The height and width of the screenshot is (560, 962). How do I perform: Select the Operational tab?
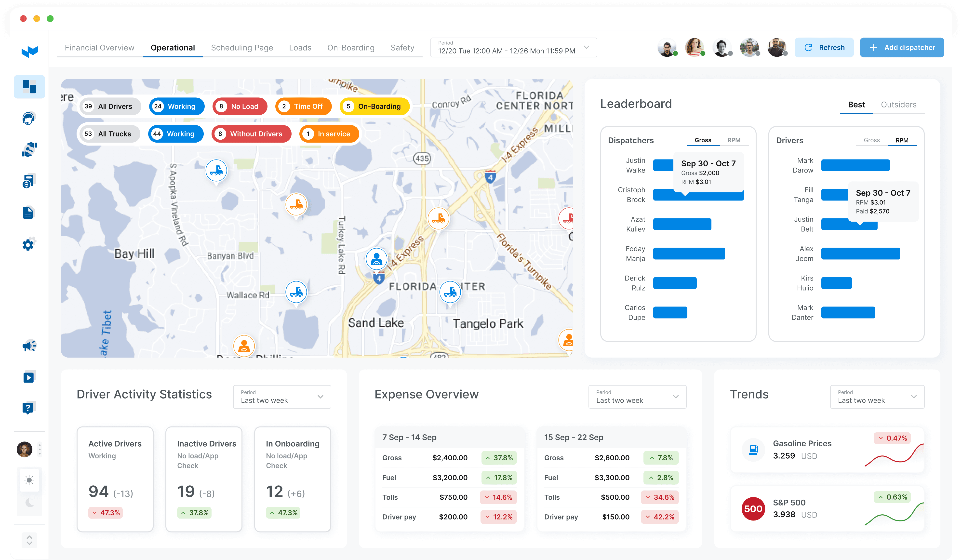pyautogui.click(x=173, y=48)
